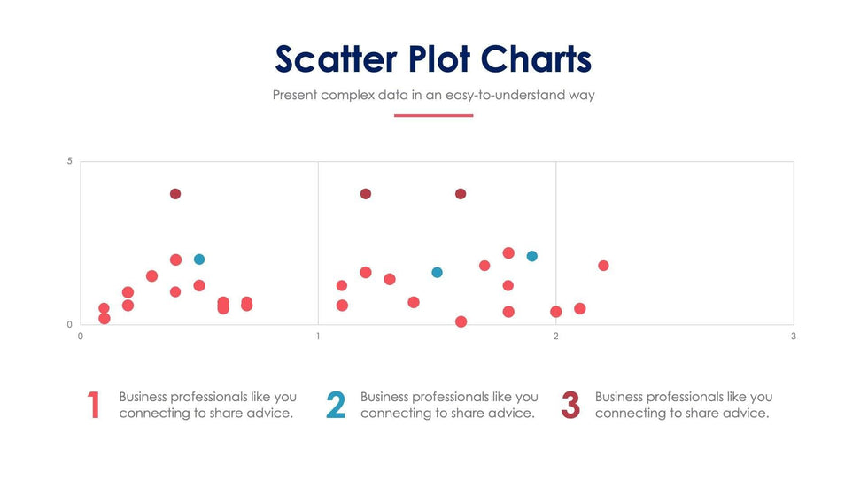The image size is (868, 488).
Task: Click the blue number 2 legend marker
Action: tap(336, 405)
